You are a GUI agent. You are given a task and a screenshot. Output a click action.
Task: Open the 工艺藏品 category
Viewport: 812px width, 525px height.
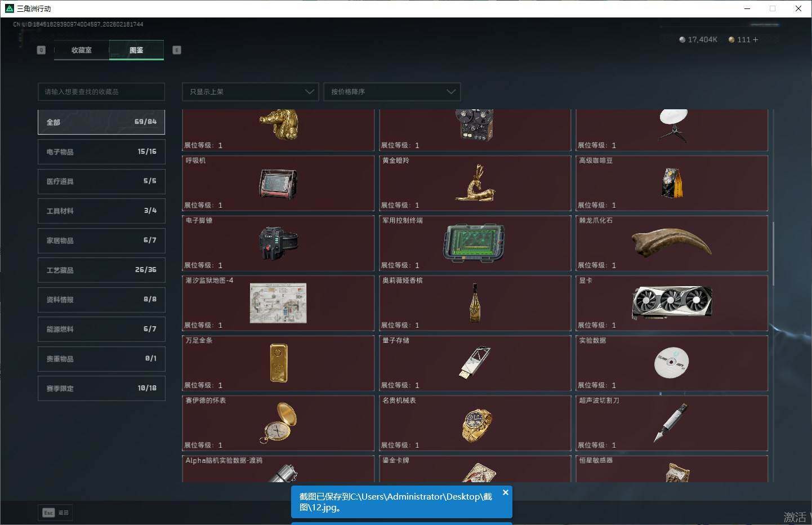101,270
